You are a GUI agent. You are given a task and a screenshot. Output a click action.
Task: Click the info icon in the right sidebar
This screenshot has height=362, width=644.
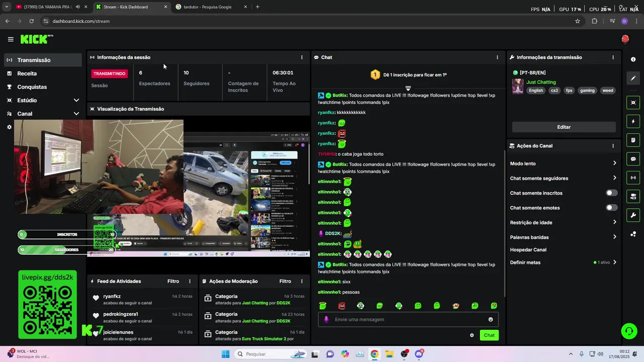click(633, 59)
